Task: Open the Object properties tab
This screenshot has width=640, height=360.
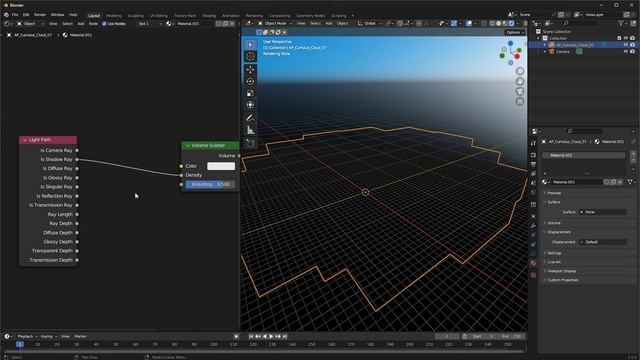Action: (533, 216)
